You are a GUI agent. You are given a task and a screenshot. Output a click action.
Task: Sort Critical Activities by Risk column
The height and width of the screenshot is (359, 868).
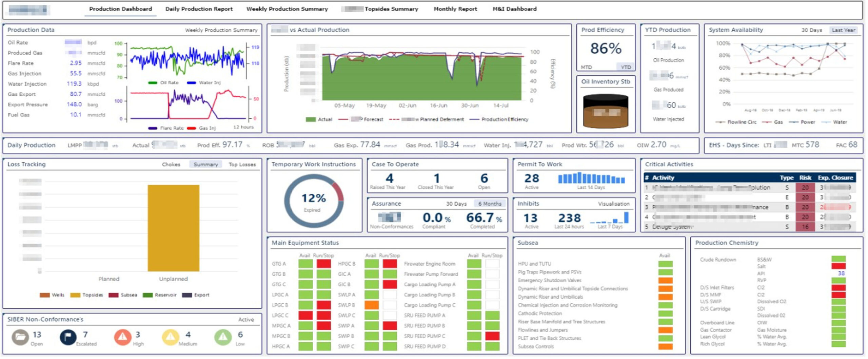(x=805, y=178)
